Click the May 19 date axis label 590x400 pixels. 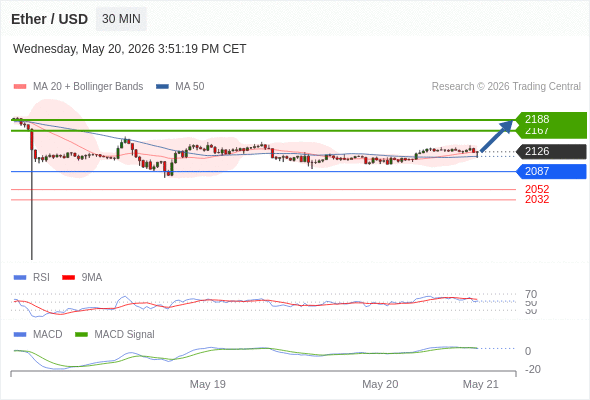point(208,384)
